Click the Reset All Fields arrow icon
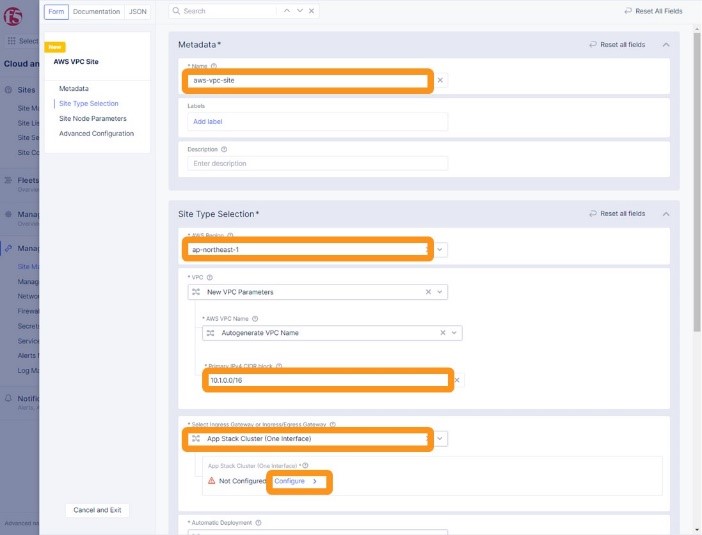Viewport: 702px width, 535px height. pos(628,11)
